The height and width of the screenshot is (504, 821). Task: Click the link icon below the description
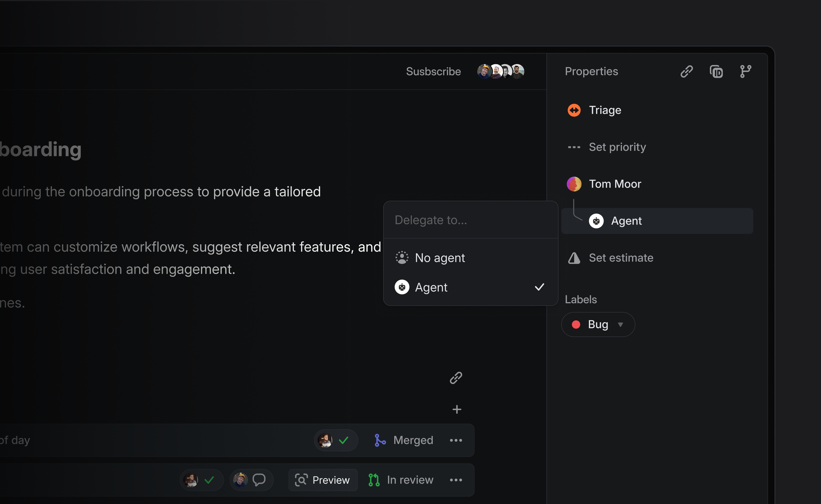coord(456,378)
